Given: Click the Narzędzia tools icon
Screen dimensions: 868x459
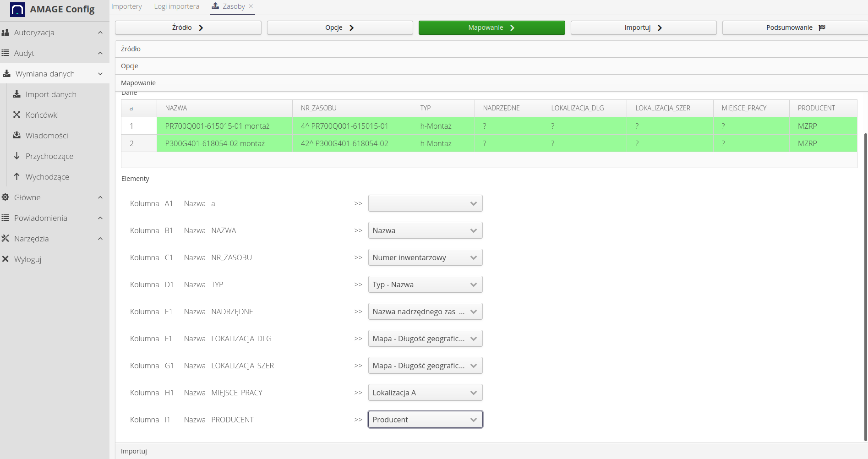Looking at the screenshot, I should 5,239.
